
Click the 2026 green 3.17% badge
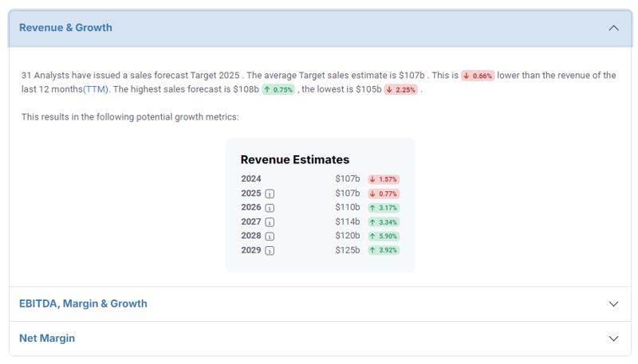point(384,208)
